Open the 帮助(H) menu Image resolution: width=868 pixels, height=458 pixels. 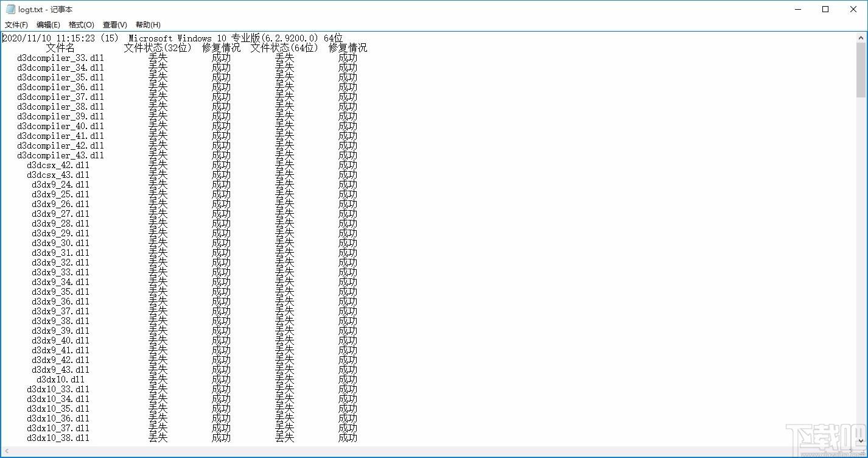point(148,25)
